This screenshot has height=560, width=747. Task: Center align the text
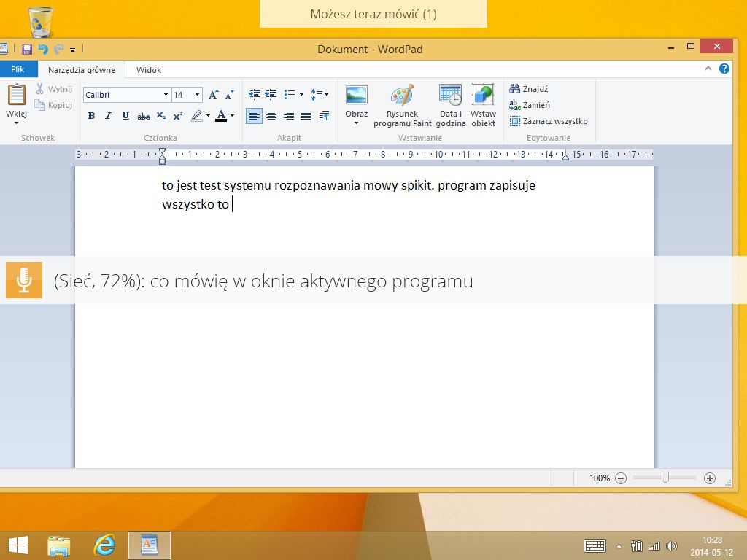tap(271, 116)
